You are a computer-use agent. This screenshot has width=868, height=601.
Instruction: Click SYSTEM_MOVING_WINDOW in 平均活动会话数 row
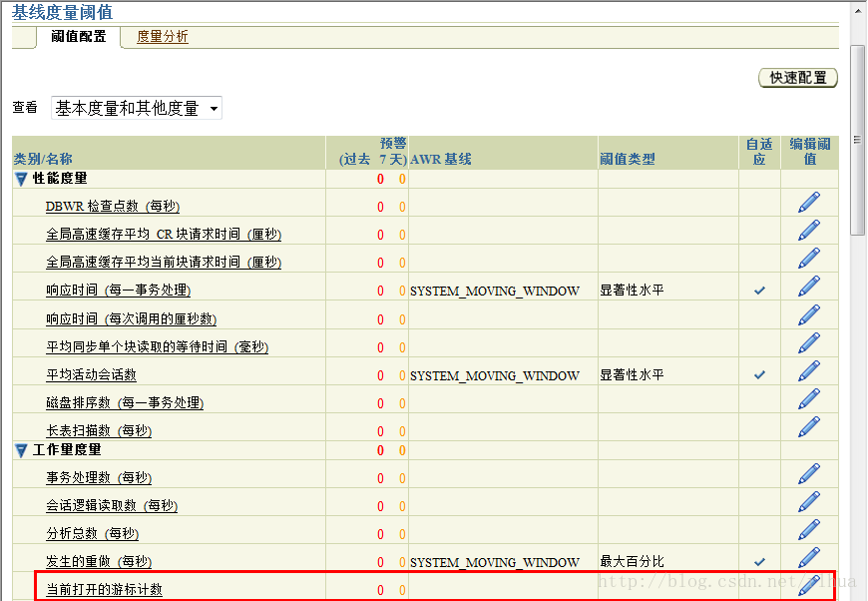494,375
